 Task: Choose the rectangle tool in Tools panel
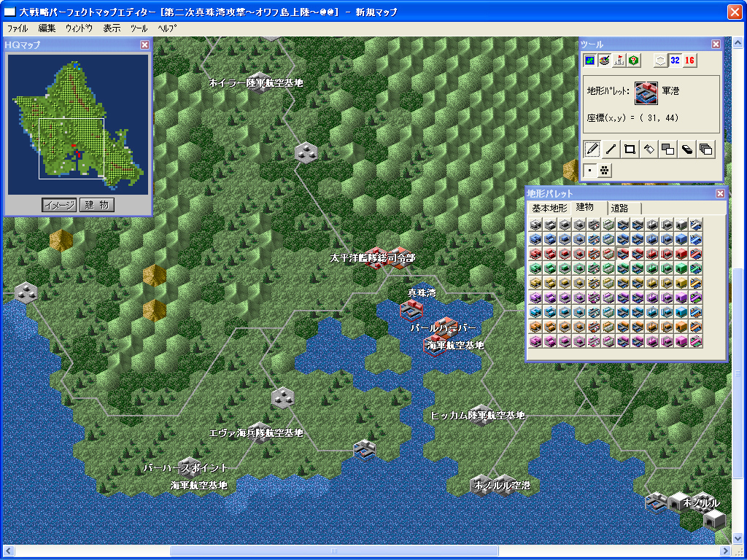click(x=630, y=149)
